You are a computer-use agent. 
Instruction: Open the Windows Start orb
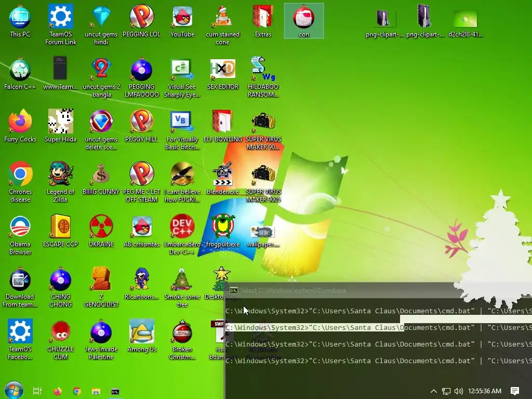[x=14, y=391]
